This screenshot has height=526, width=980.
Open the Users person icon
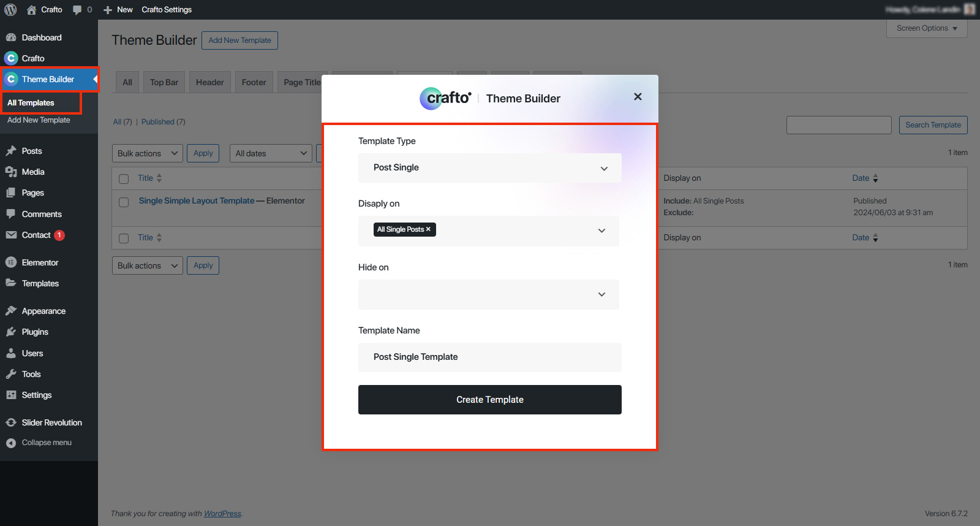point(11,353)
